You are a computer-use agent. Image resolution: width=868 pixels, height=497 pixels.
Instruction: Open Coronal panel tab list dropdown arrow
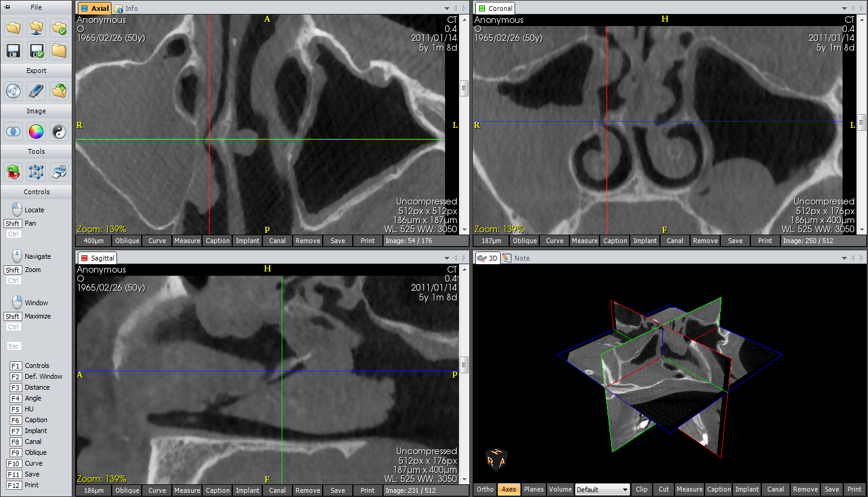(844, 8)
